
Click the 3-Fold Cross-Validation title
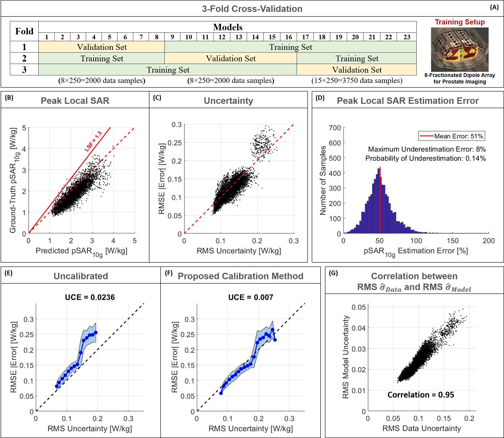click(252, 9)
